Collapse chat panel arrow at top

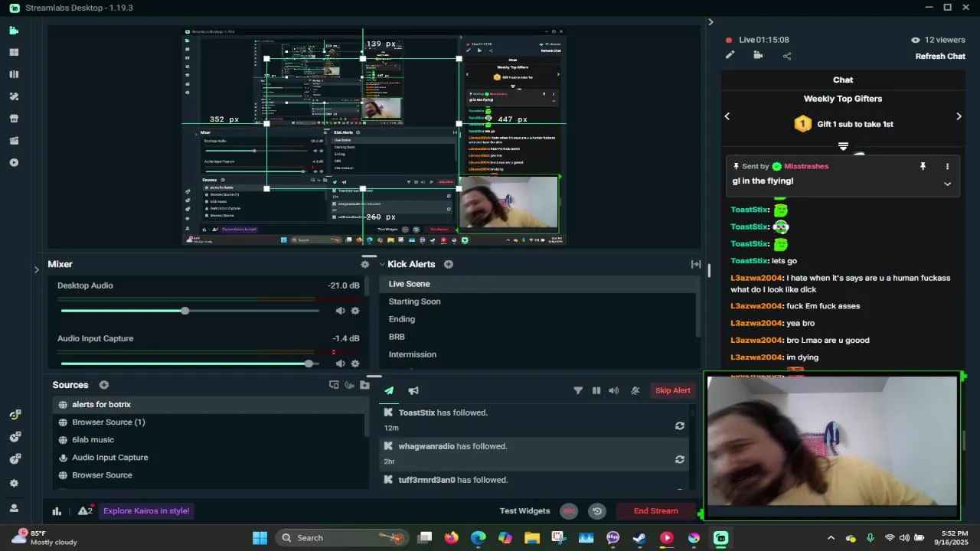click(710, 22)
